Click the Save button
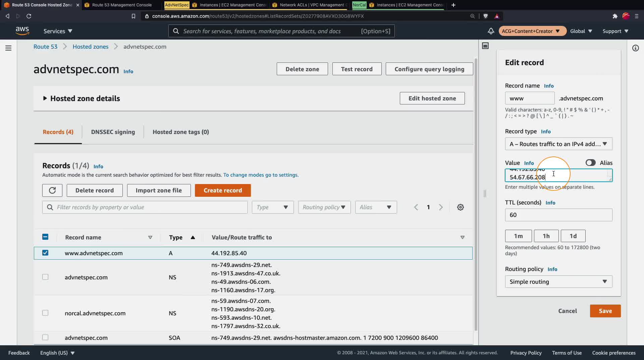This screenshot has height=360, width=644. point(605,311)
